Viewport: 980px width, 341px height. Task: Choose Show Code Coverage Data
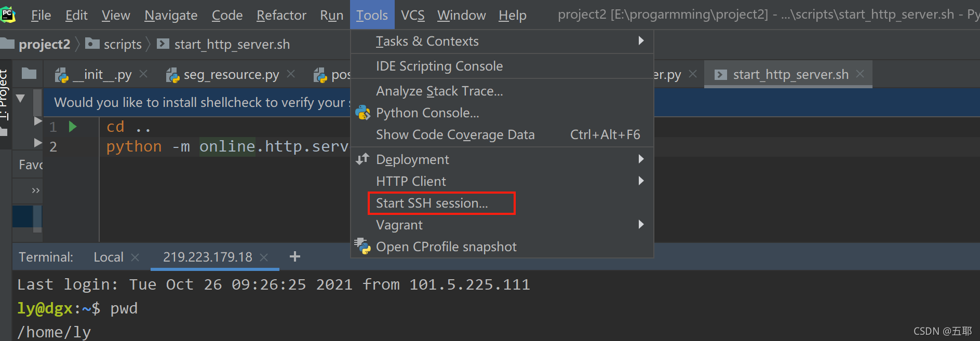pyautogui.click(x=502, y=134)
